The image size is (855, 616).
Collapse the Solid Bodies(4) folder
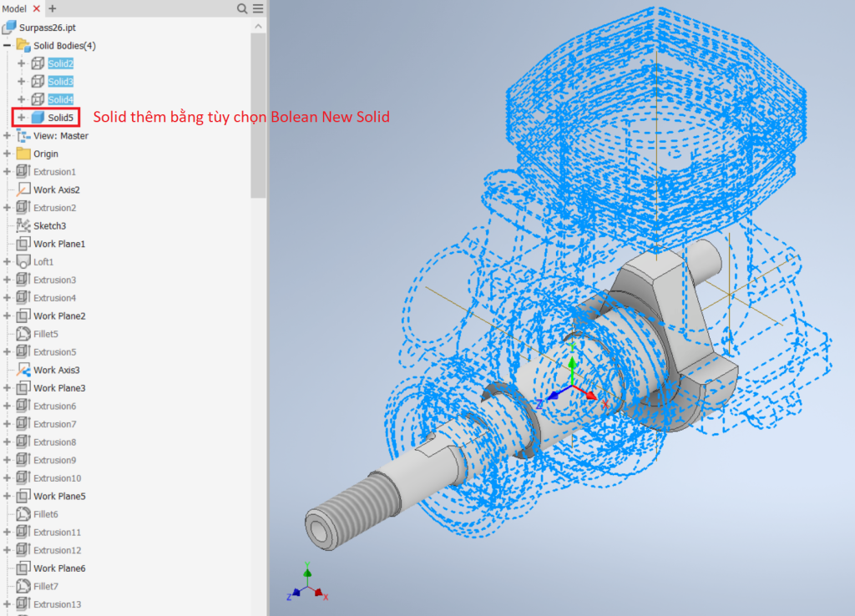pos(8,45)
